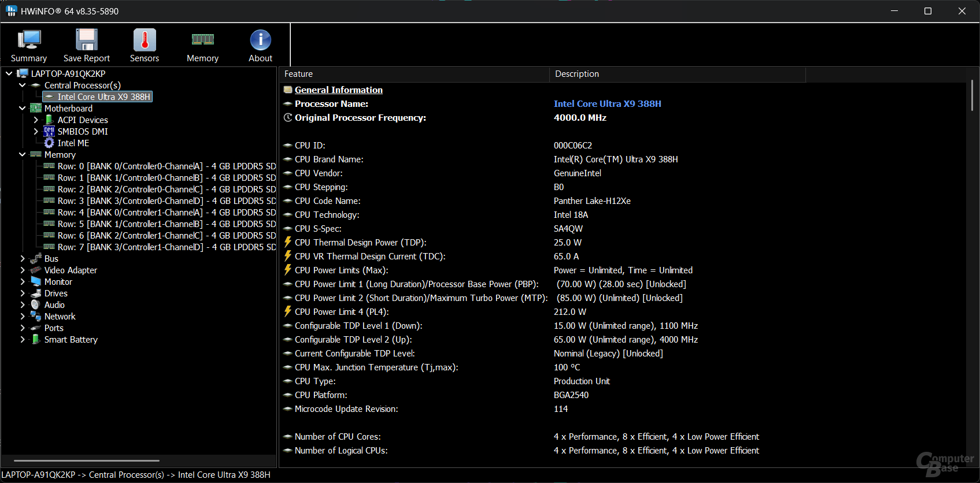Select Intel Core Ultra X9 388H tree item

pos(103,97)
